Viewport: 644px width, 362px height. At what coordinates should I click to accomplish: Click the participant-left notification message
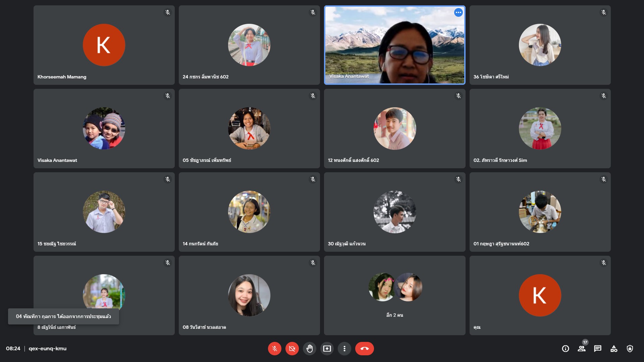click(63, 316)
